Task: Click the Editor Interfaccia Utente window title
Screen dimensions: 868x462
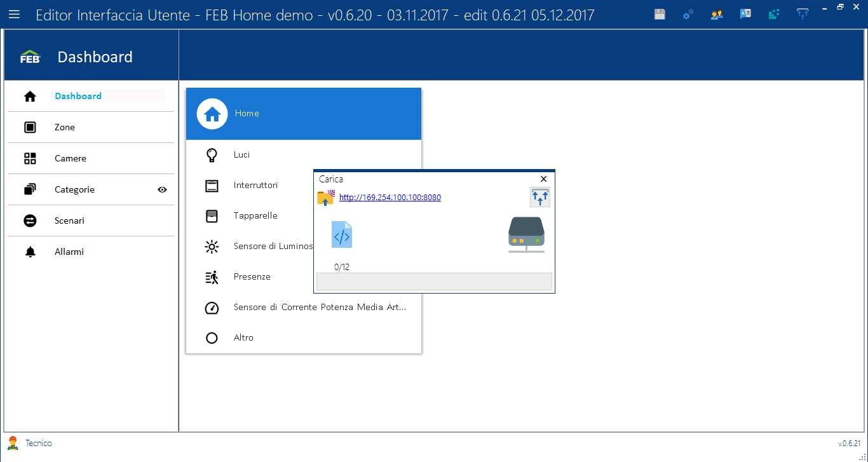Action: 315,15
